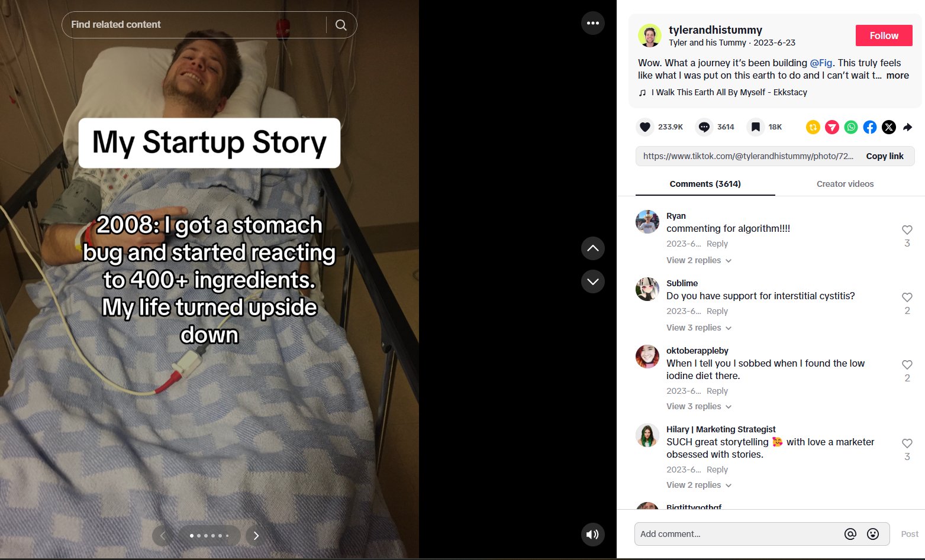Follow tylerandhistummy

coord(884,35)
